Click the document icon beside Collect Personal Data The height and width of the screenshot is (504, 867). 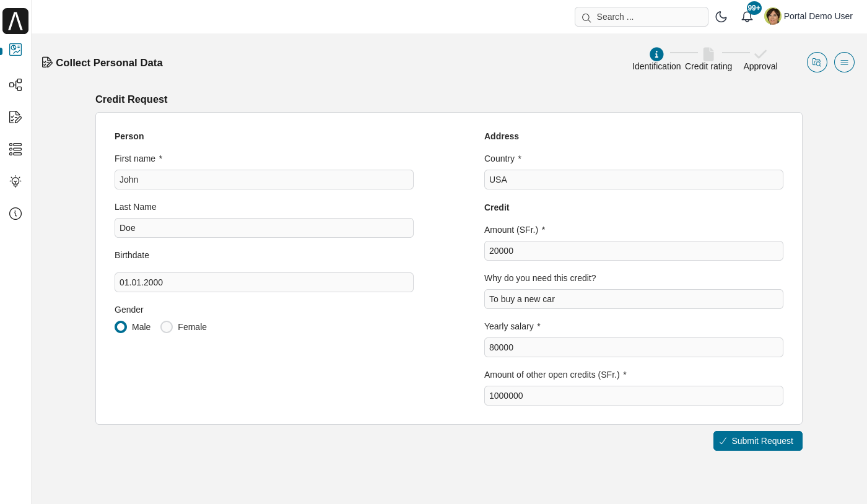[x=47, y=62]
